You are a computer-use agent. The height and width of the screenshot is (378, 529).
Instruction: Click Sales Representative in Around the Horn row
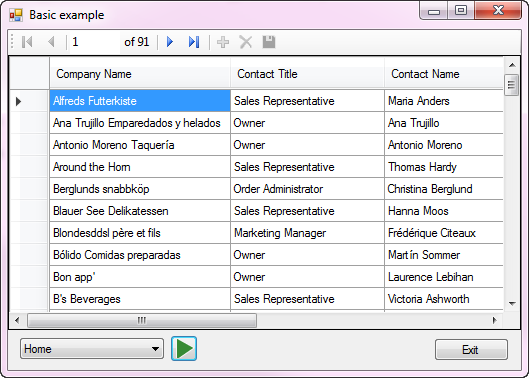pos(307,167)
